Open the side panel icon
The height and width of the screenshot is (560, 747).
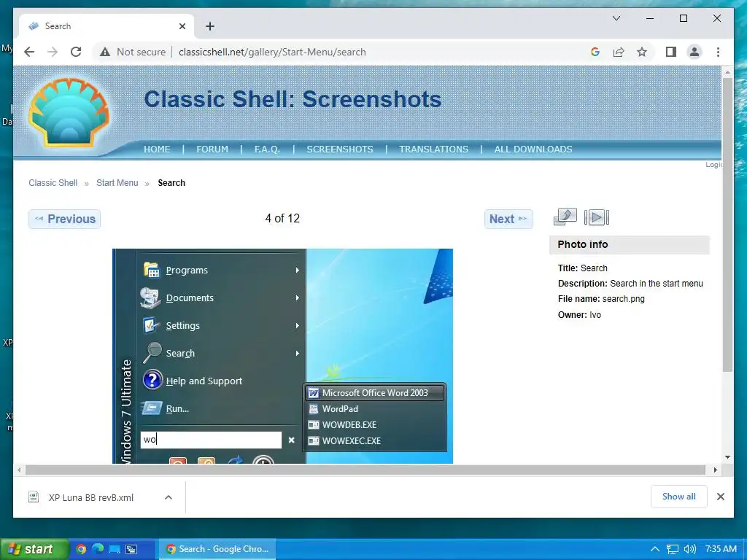click(x=671, y=52)
